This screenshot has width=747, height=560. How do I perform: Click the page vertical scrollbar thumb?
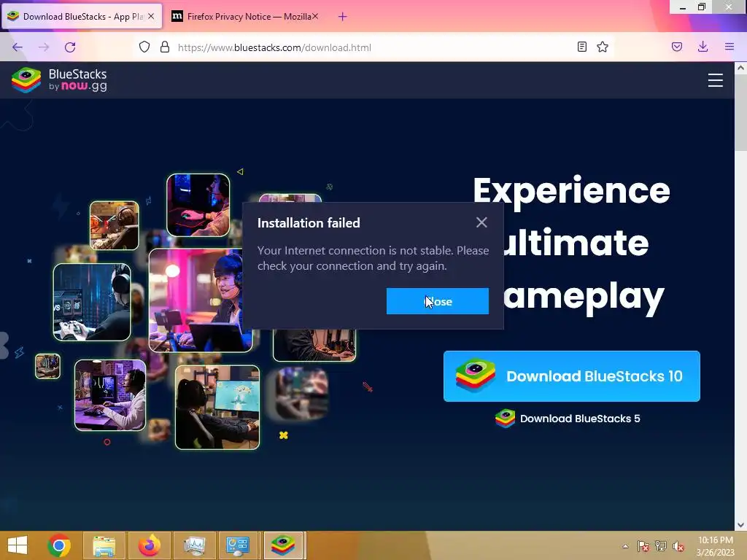pyautogui.click(x=741, y=113)
